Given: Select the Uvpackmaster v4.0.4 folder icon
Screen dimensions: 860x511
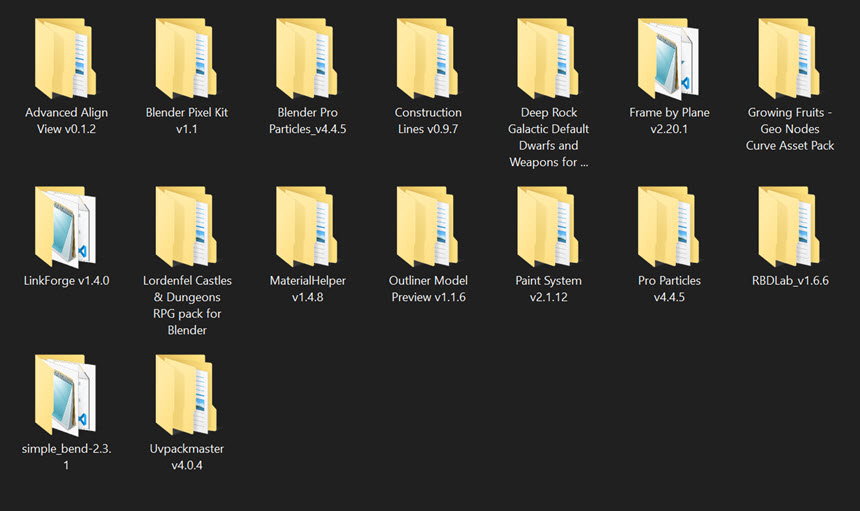Looking at the screenshot, I should tap(186, 395).
